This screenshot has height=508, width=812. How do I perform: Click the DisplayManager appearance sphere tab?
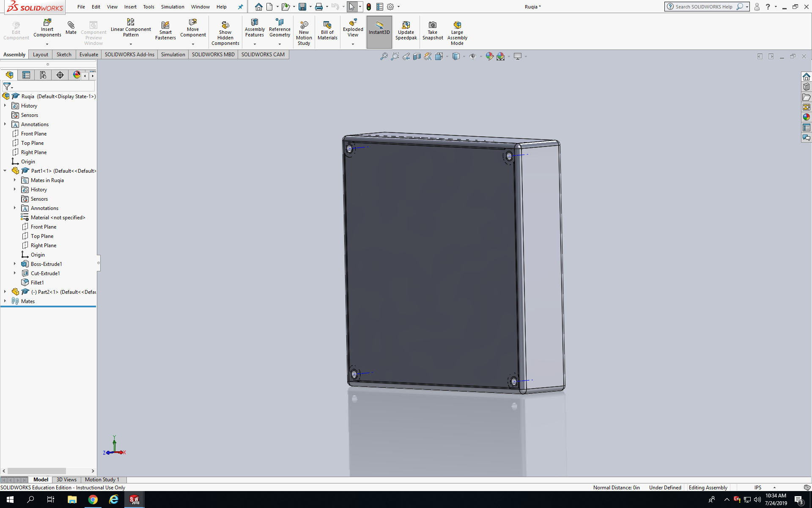[77, 75]
